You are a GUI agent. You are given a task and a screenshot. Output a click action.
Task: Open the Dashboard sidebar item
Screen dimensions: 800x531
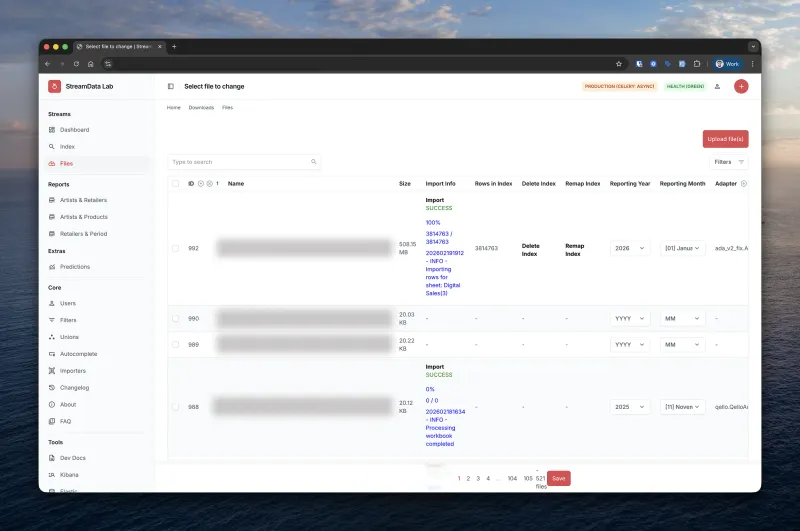(x=74, y=130)
